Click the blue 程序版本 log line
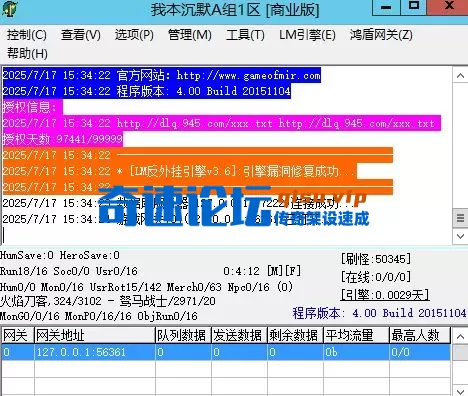 click(x=147, y=91)
